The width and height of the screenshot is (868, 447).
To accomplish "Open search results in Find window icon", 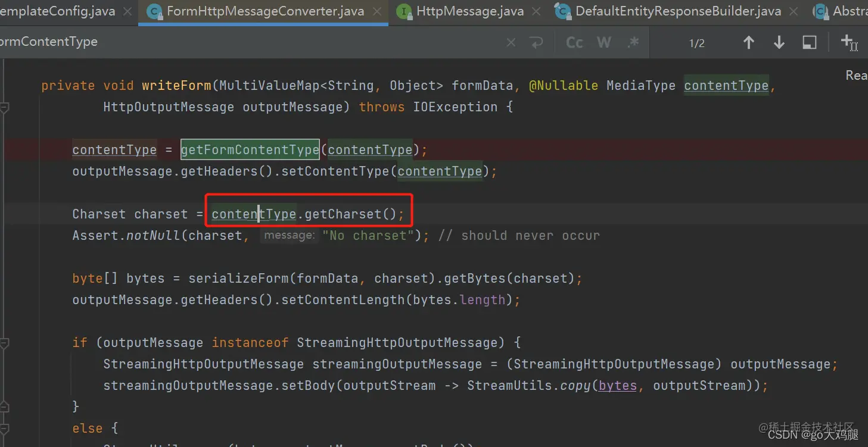I will coord(810,42).
